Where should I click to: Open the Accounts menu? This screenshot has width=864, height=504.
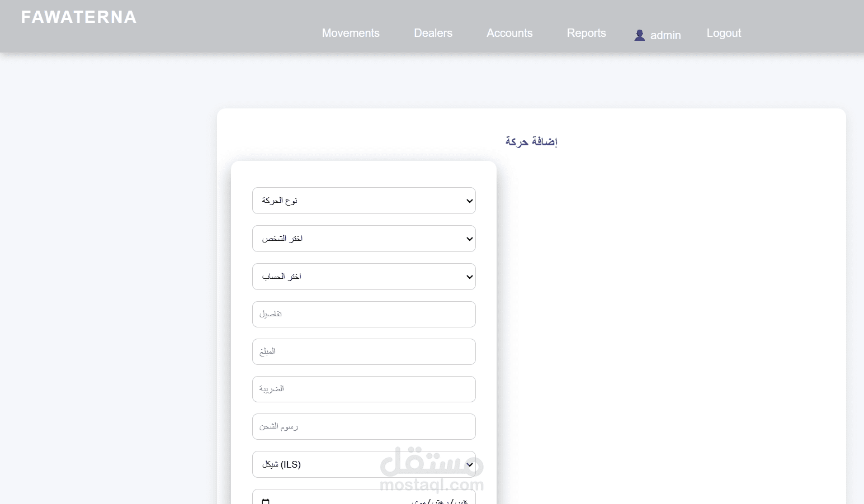509,33
